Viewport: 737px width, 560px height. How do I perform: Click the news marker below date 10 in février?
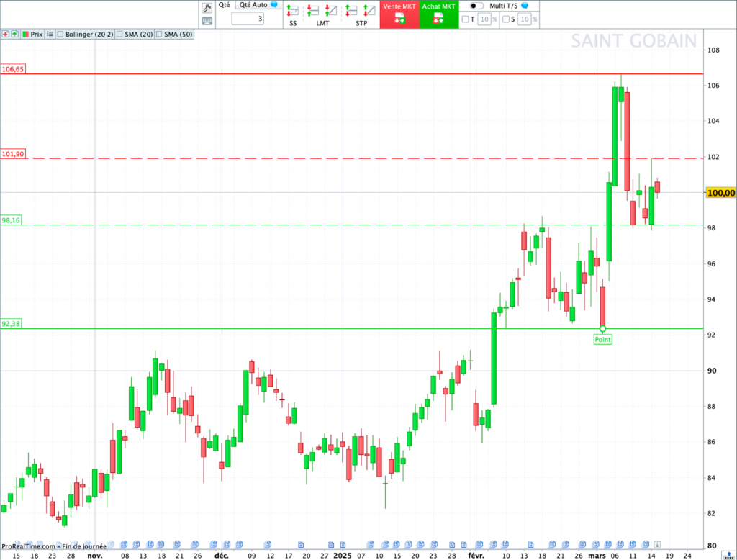pyautogui.click(x=505, y=544)
